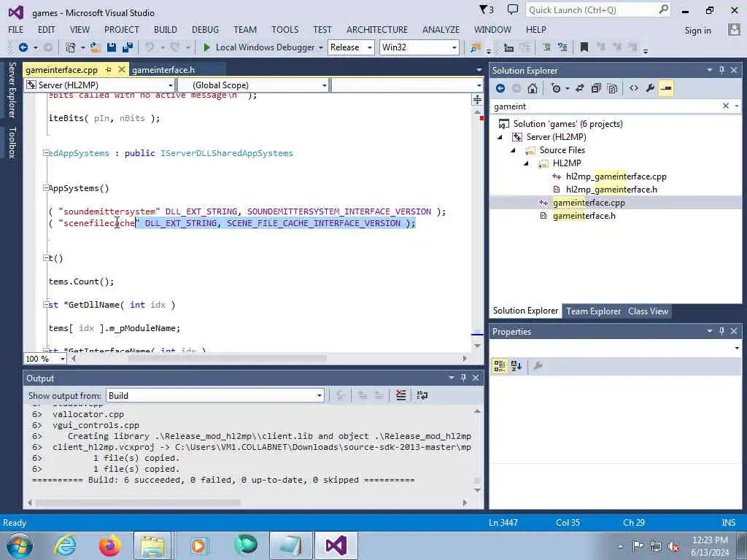This screenshot has height=560, width=747.
Task: Click the editor horizontal scrollbar thumb
Action: tap(228, 358)
